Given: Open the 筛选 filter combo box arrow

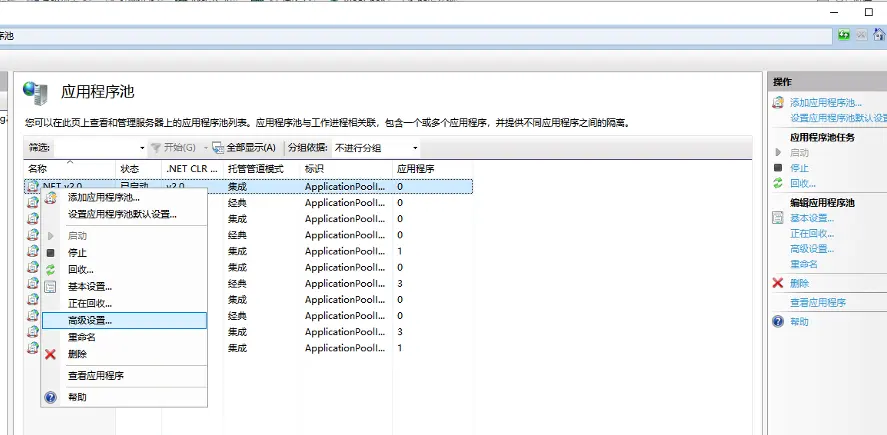Looking at the screenshot, I should pyautogui.click(x=142, y=148).
